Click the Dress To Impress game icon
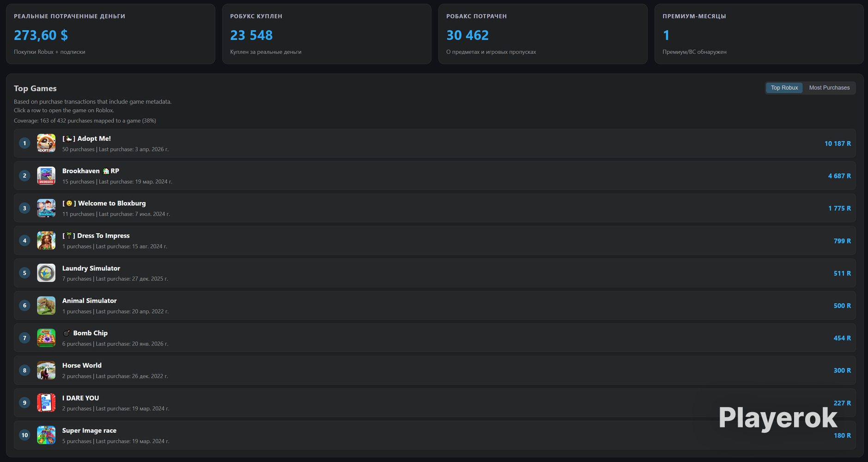This screenshot has width=868, height=462. (x=46, y=241)
